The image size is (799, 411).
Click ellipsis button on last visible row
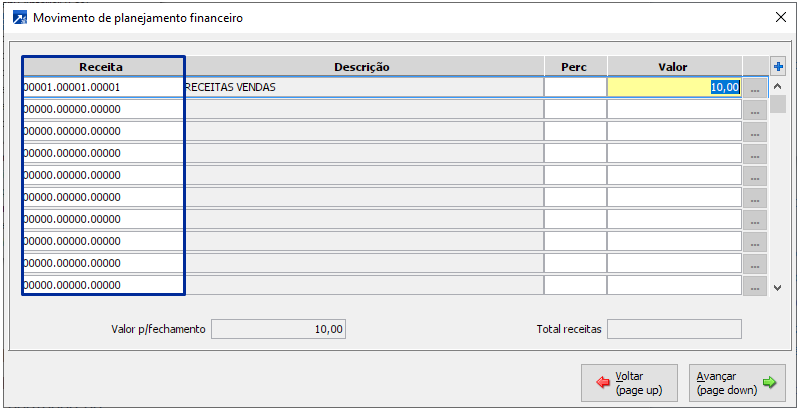click(754, 286)
